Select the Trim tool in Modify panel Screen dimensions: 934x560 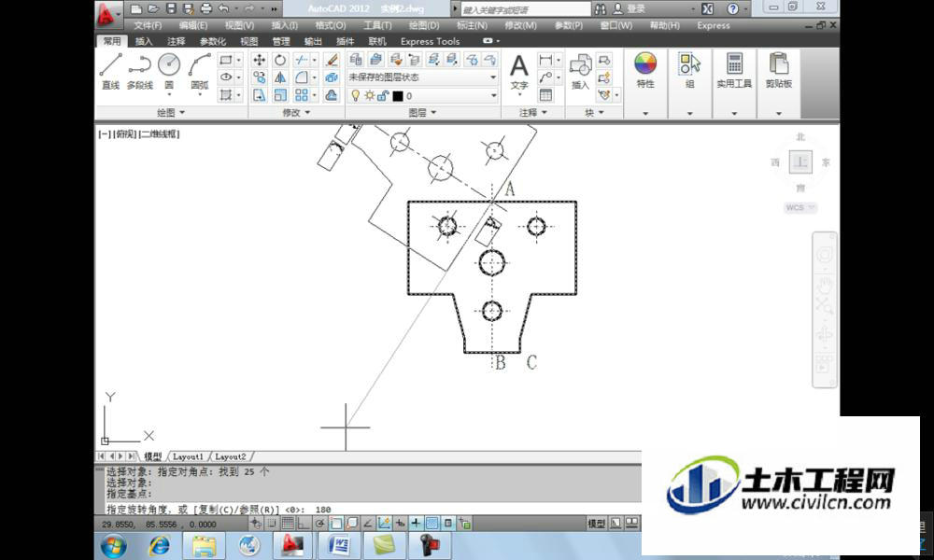coord(302,60)
